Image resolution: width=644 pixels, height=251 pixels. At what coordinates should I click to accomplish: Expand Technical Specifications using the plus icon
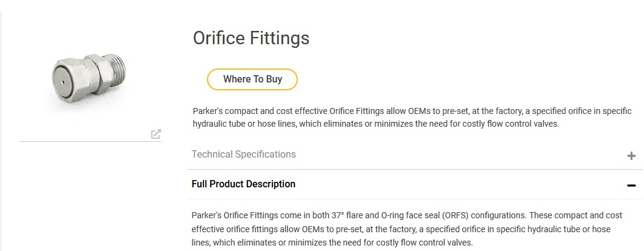click(x=631, y=156)
